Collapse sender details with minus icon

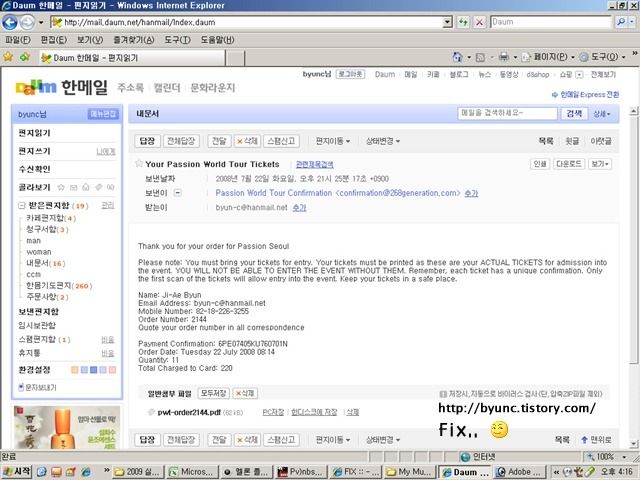point(178,193)
